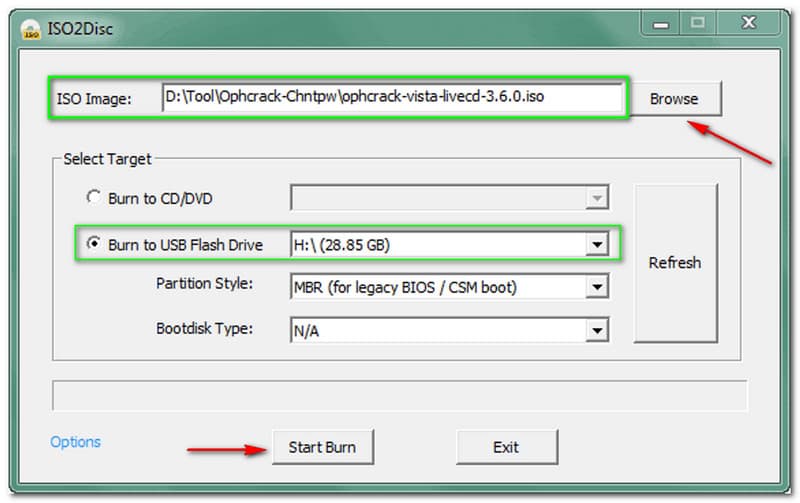
Task: Open the Options link
Action: [x=76, y=442]
